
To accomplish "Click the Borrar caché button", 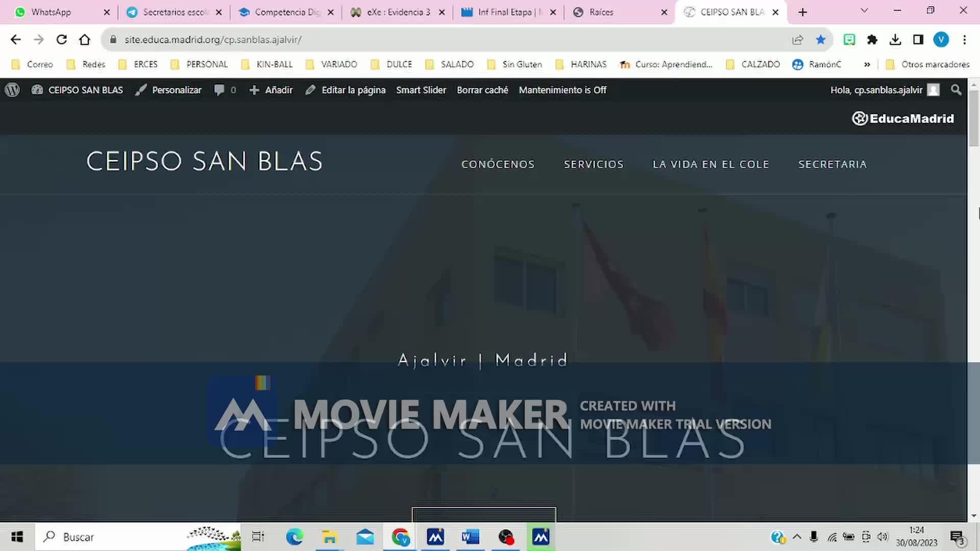I will (x=482, y=90).
